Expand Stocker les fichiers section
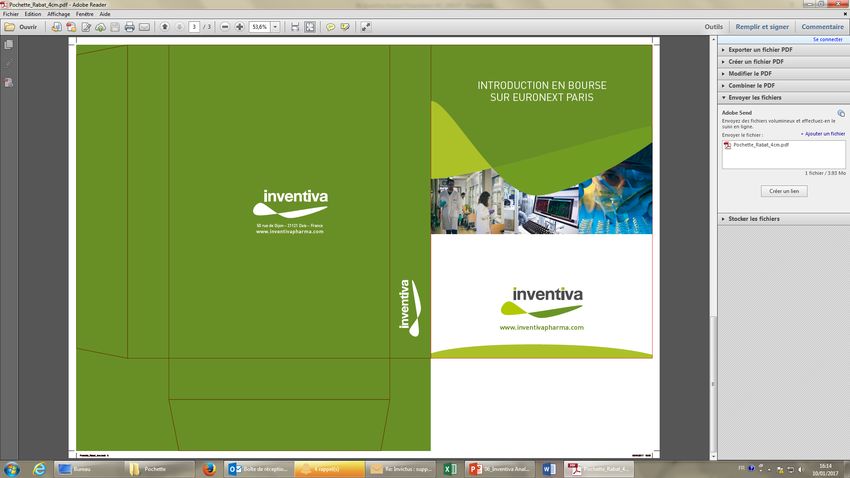The image size is (850, 478). coord(783,219)
